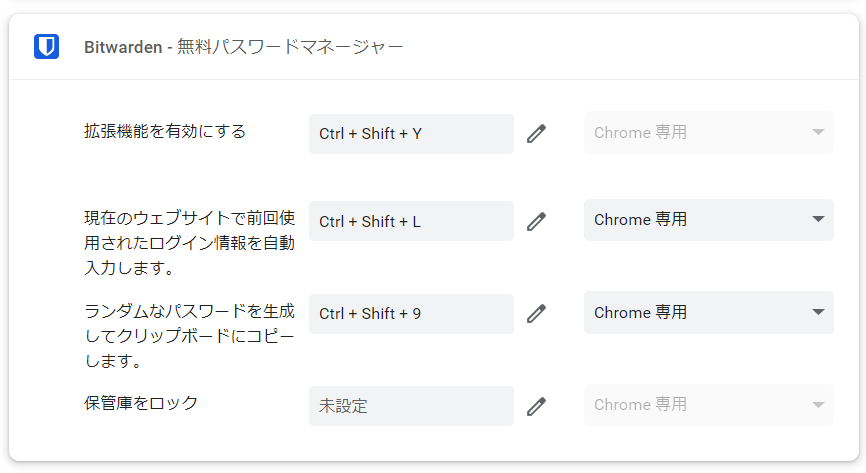Click pencil icon beside Ctrl + Shift + 9
The width and height of the screenshot is (866, 473).
coord(537,313)
